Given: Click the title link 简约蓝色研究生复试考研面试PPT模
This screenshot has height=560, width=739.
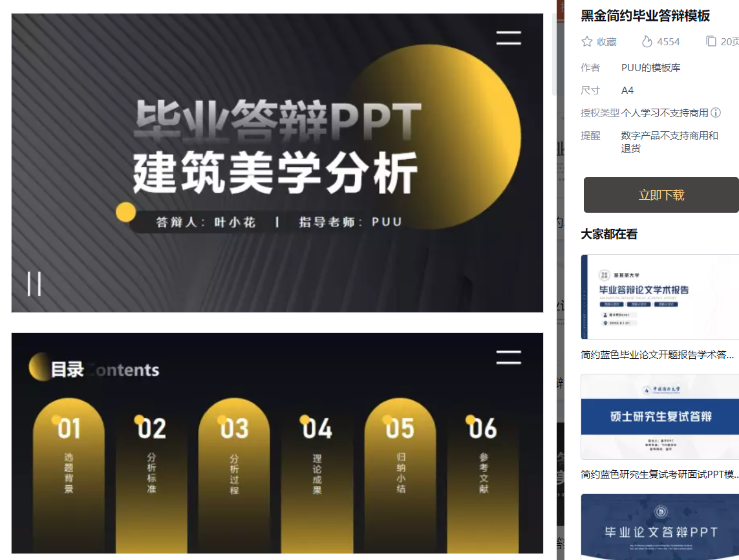Looking at the screenshot, I should tap(660, 474).
